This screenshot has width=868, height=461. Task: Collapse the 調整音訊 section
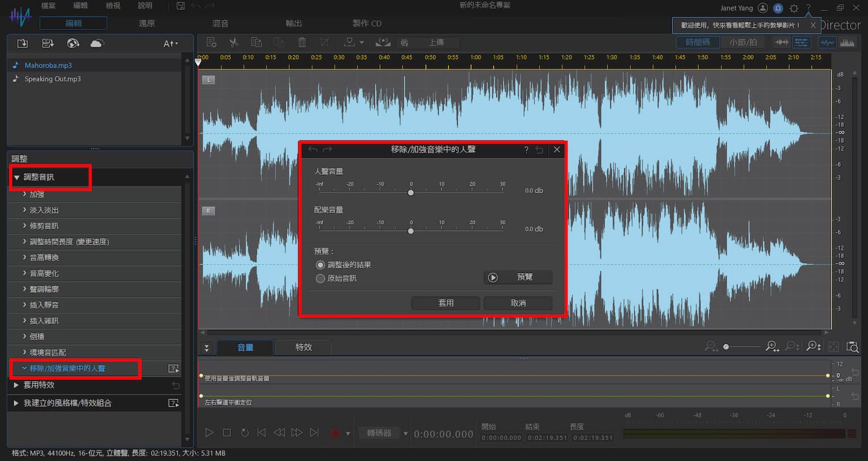tap(16, 178)
